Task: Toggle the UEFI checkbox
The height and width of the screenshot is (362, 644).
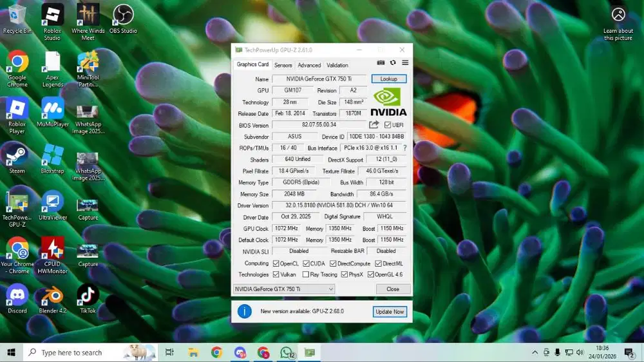Action: [x=388, y=125]
